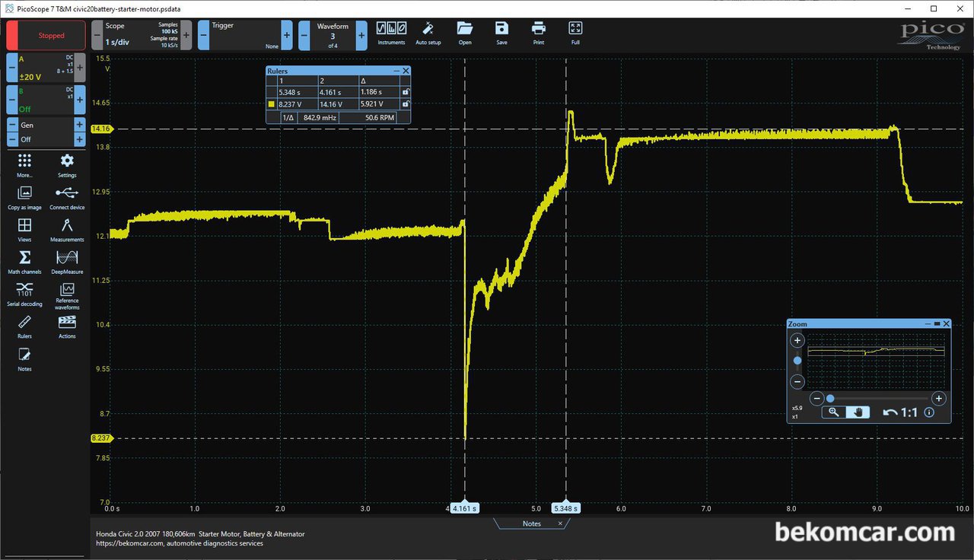Click voltage ruler handle 8.237

point(100,438)
